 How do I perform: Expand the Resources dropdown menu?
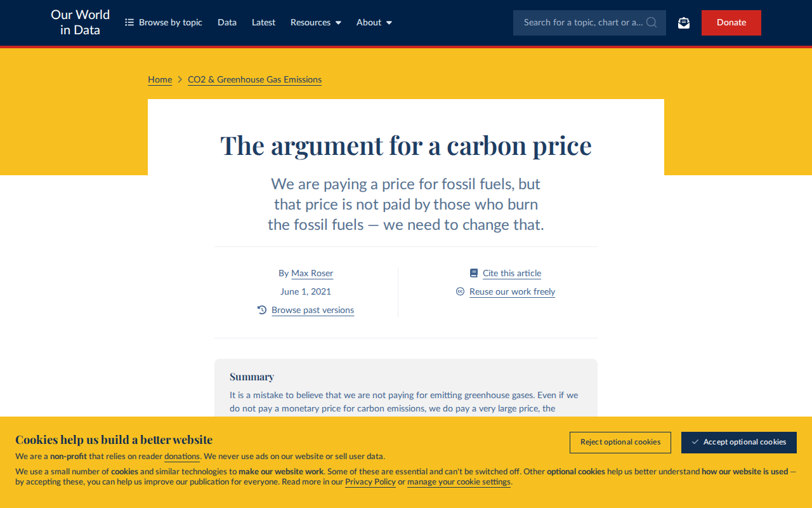(x=316, y=22)
